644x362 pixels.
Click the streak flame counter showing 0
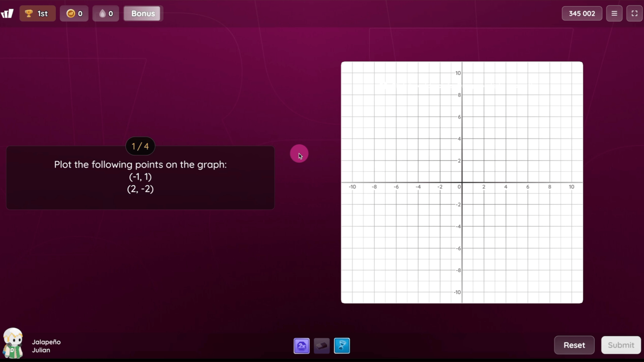point(106,13)
